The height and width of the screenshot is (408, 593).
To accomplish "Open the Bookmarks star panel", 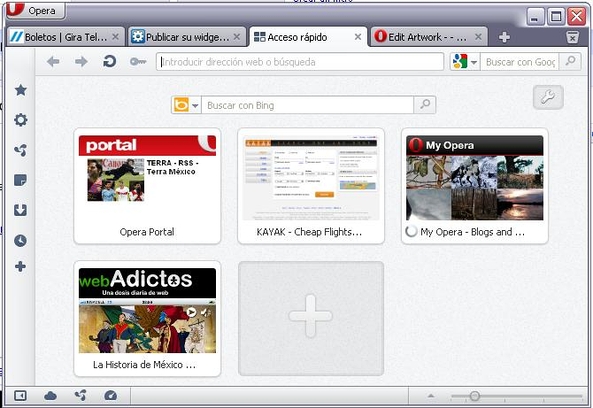I will point(20,90).
